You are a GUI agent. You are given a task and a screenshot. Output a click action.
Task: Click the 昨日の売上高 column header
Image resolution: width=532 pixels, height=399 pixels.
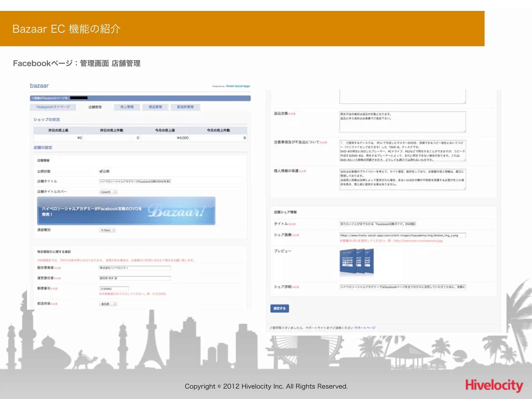click(x=58, y=130)
